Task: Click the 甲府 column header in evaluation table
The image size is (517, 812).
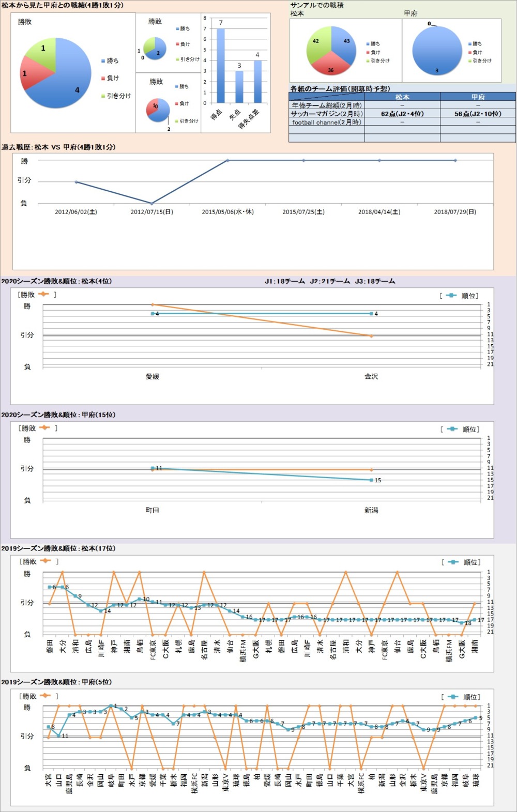Action: tap(478, 97)
